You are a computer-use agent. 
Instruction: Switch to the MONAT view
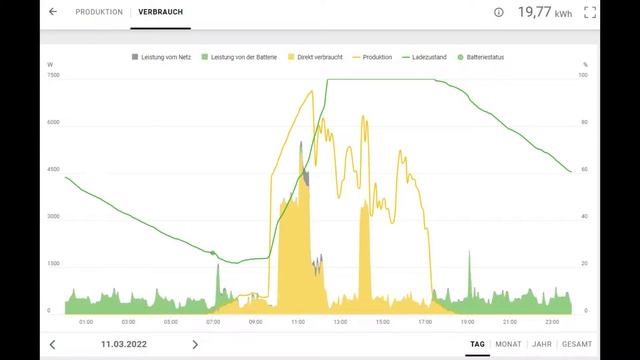point(508,344)
